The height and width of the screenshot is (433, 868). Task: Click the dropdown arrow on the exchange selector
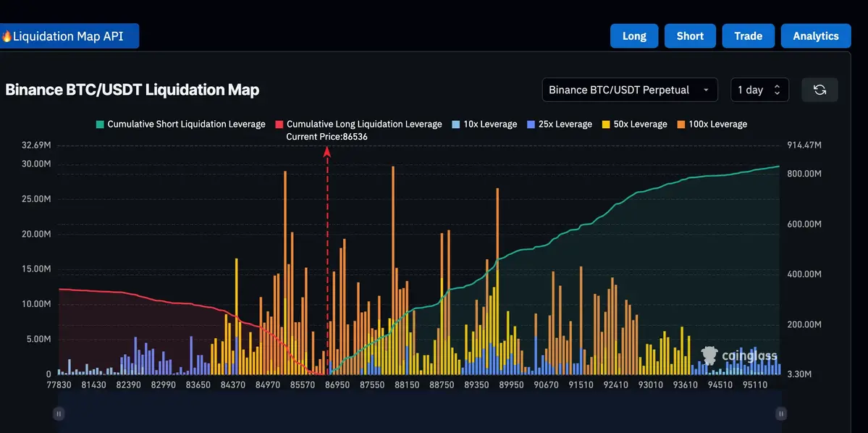(x=705, y=90)
